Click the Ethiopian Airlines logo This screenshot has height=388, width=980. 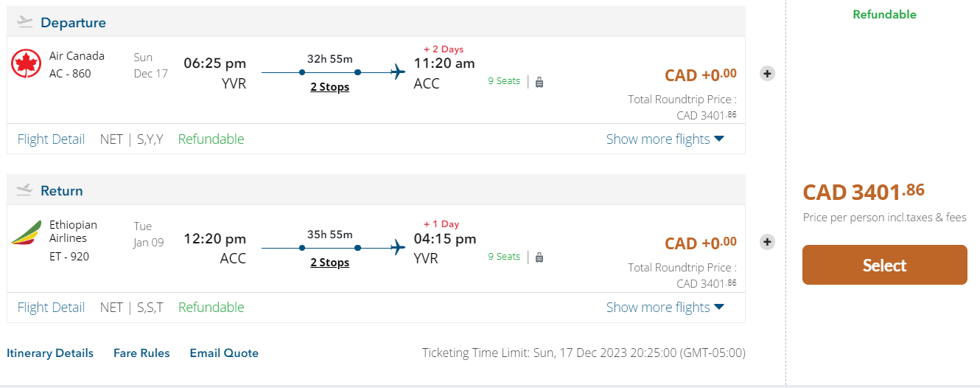27,233
